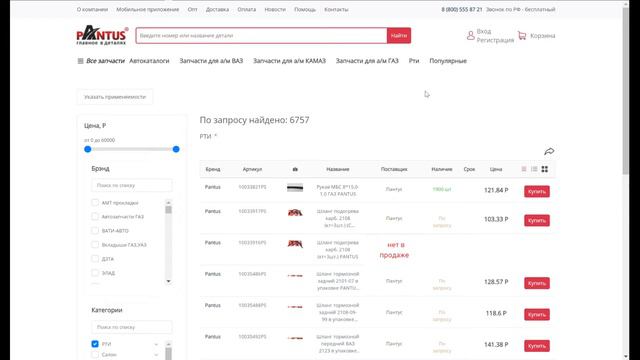Screen dimensions: 640x360
Task: Click brand list scroll-up arrow
Action: pos(169,202)
